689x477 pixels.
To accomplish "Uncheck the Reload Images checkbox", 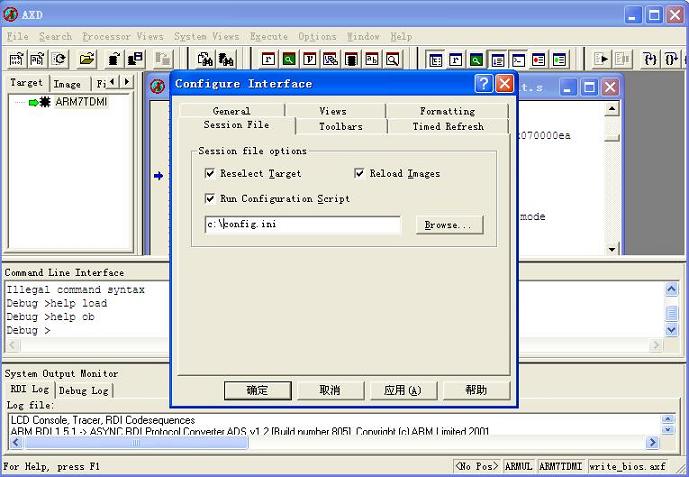I will pos(359,173).
